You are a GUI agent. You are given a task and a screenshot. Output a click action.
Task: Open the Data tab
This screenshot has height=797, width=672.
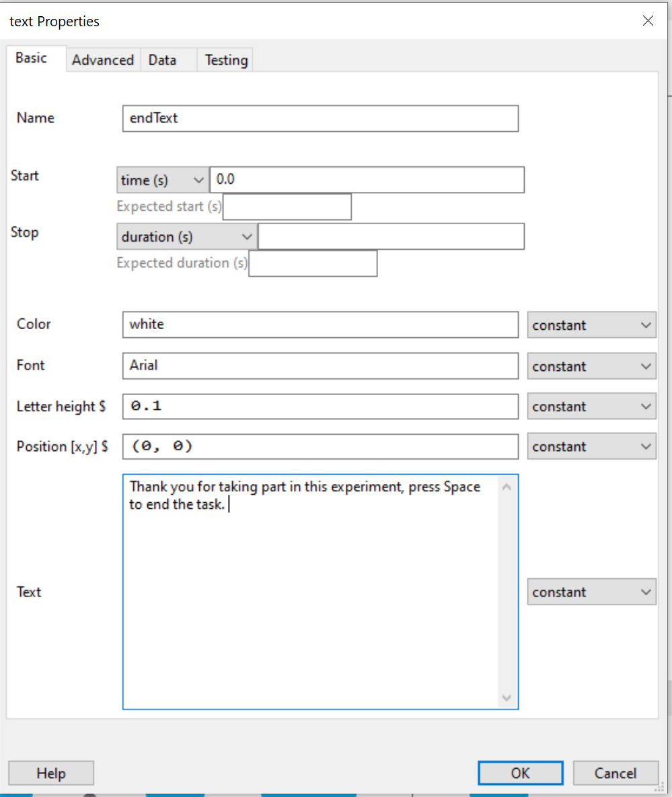coord(162,60)
